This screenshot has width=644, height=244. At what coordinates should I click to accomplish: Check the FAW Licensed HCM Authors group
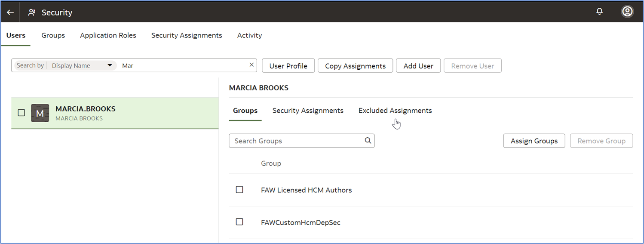click(239, 190)
